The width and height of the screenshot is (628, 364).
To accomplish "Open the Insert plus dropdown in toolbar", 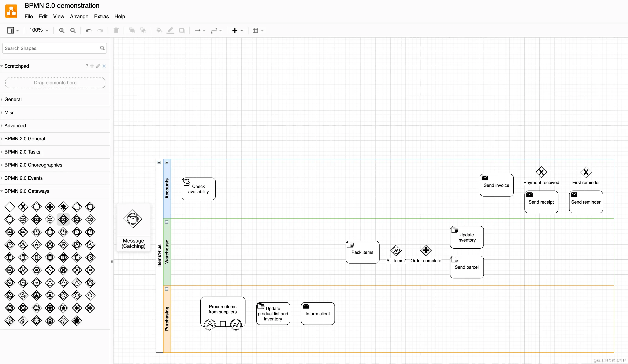I will pos(237,30).
